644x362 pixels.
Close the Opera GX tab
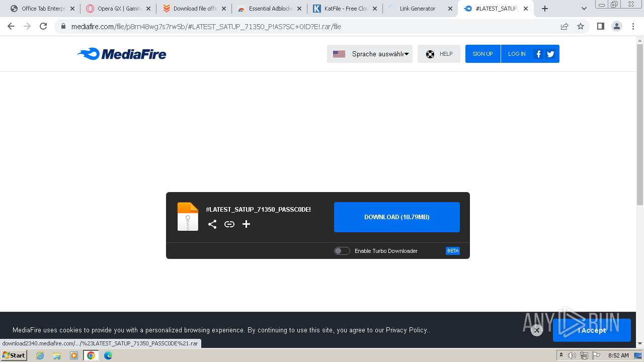coord(148,9)
